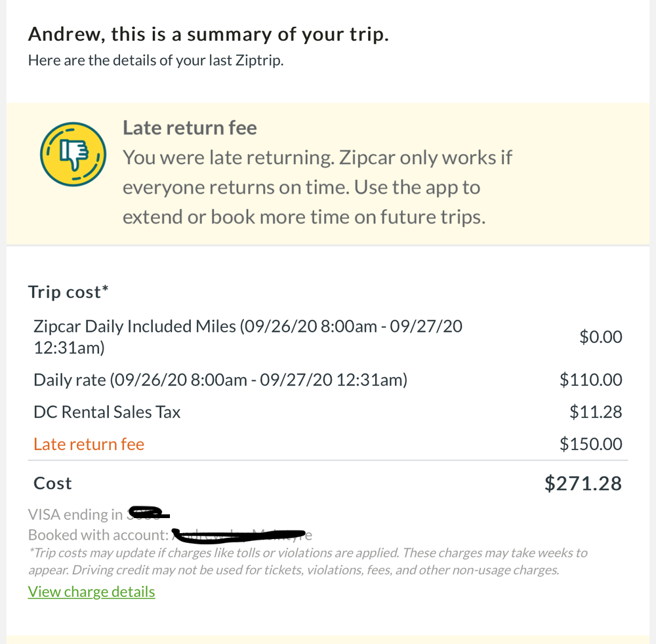Image resolution: width=656 pixels, height=644 pixels.
Task: Click the 'Andrew, this is a summary' heading
Action: pyautogui.click(x=209, y=35)
